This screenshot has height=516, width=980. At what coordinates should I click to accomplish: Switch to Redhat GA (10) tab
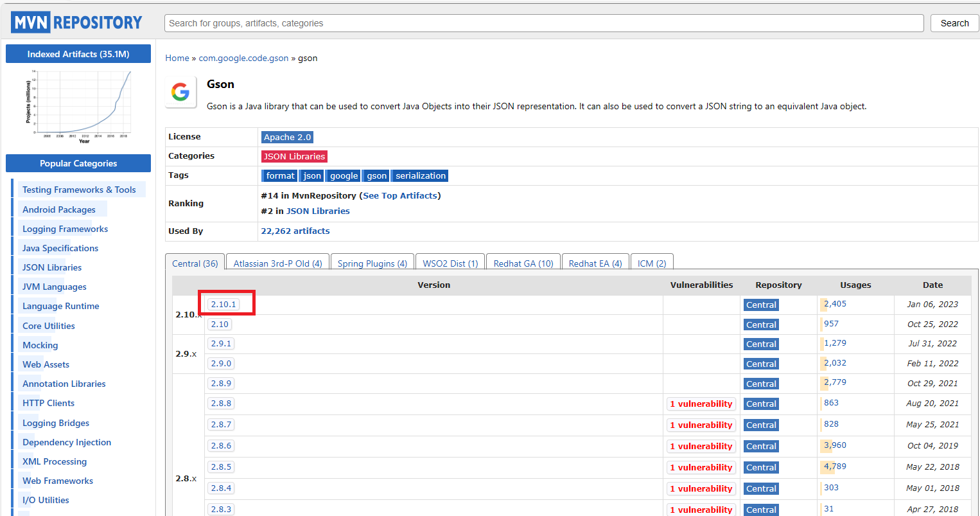point(523,263)
